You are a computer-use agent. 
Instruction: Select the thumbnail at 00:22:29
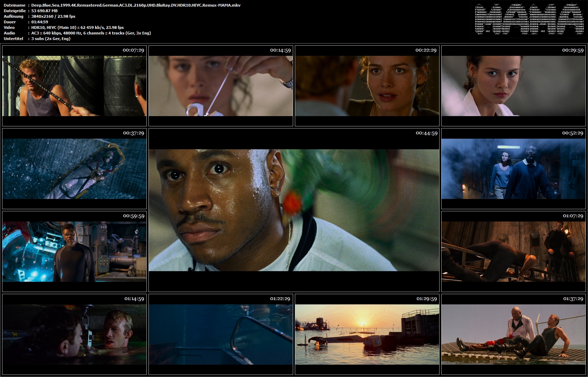(x=367, y=86)
